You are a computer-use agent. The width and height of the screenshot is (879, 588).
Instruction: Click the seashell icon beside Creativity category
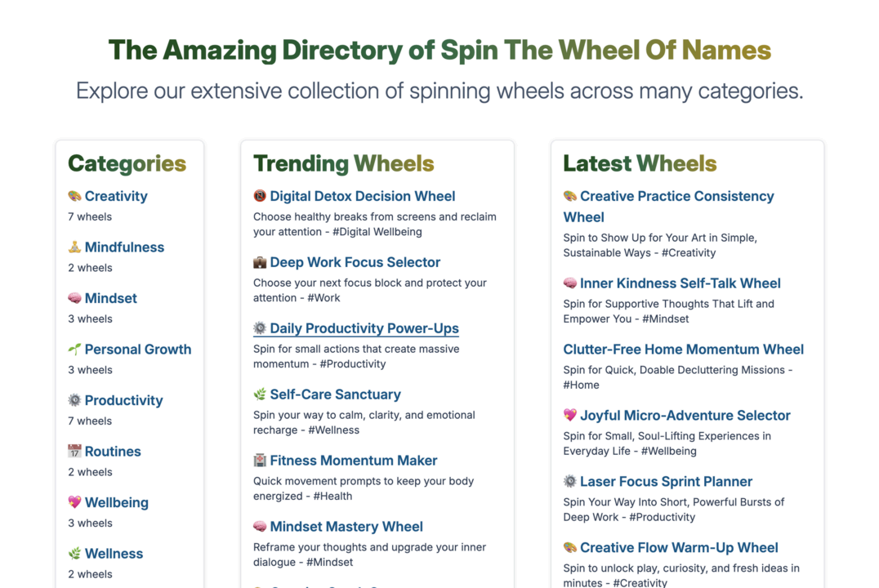click(74, 196)
